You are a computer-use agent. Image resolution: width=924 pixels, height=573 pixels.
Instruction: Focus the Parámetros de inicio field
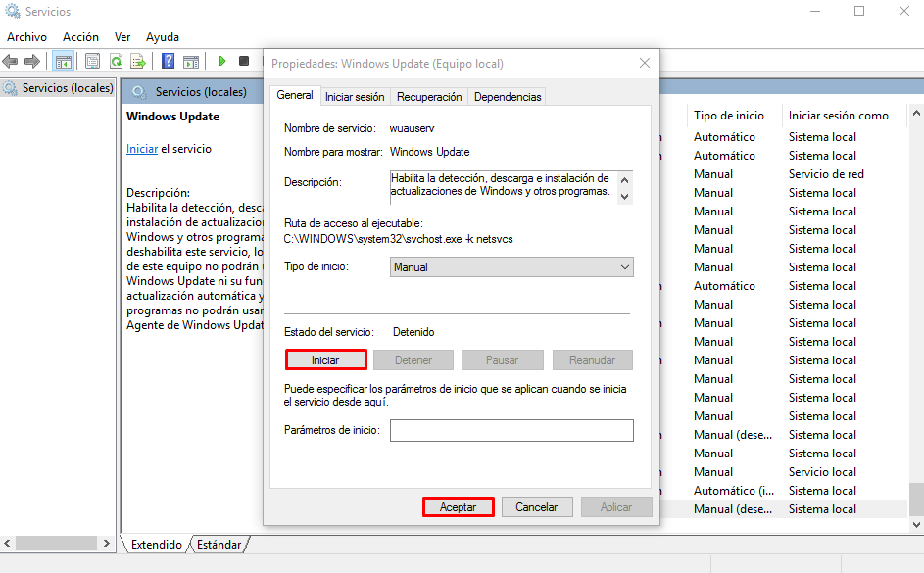511,430
